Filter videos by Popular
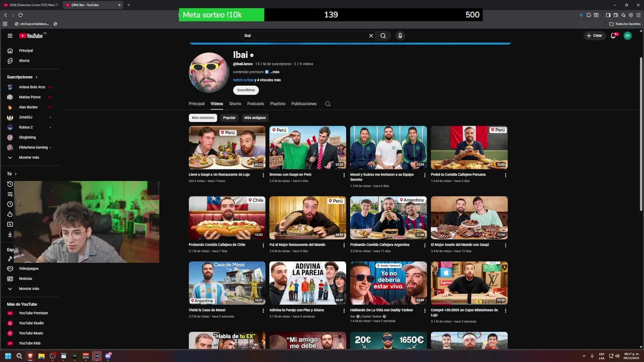This screenshot has width=644, height=362. [229, 118]
